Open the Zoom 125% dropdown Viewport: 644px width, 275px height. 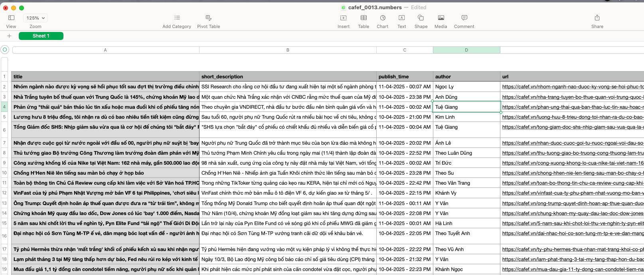pyautogui.click(x=36, y=18)
